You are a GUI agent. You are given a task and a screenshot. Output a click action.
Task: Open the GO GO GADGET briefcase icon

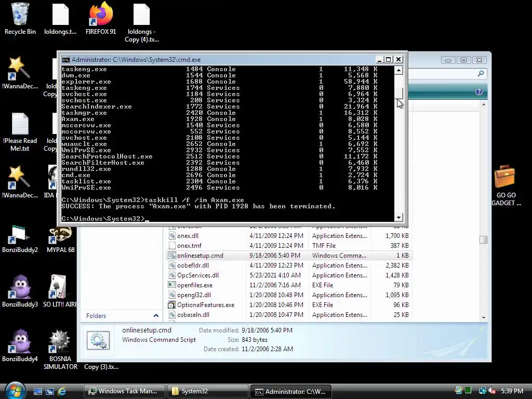click(x=506, y=185)
